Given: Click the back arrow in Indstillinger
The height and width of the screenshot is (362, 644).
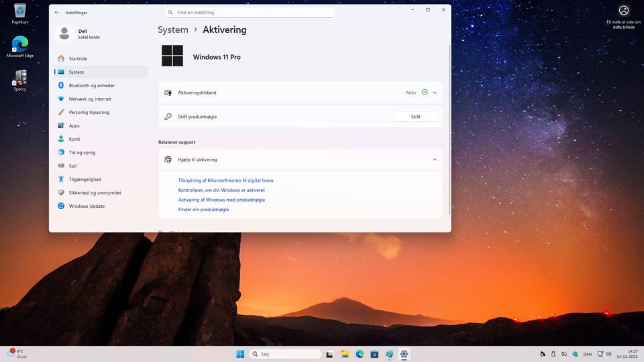Looking at the screenshot, I should [57, 13].
